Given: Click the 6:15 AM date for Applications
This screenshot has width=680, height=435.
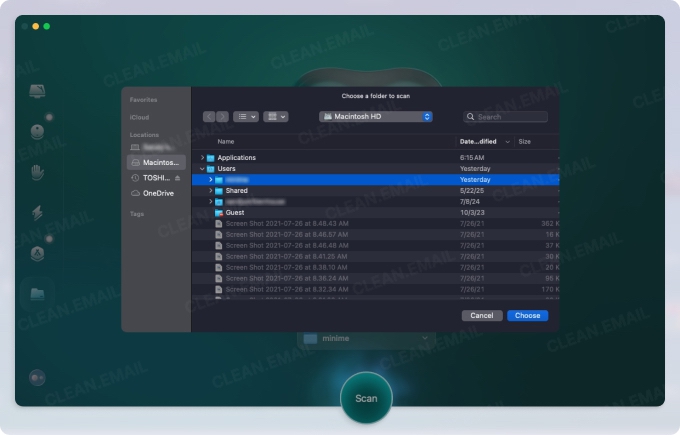Looking at the screenshot, I should (472, 157).
